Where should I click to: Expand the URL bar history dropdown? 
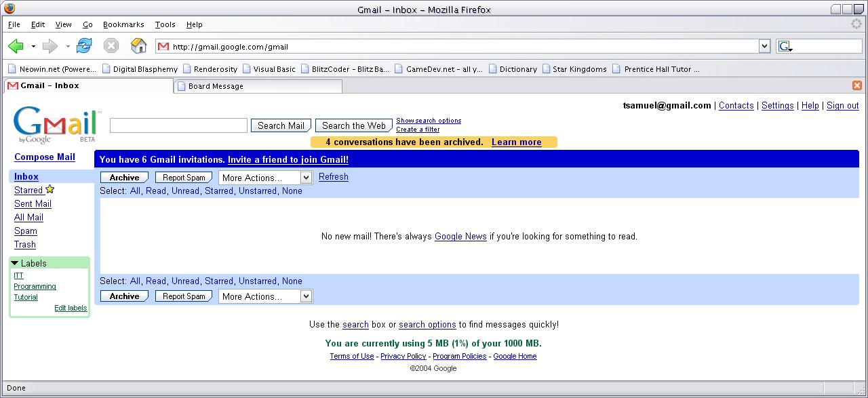pos(764,46)
